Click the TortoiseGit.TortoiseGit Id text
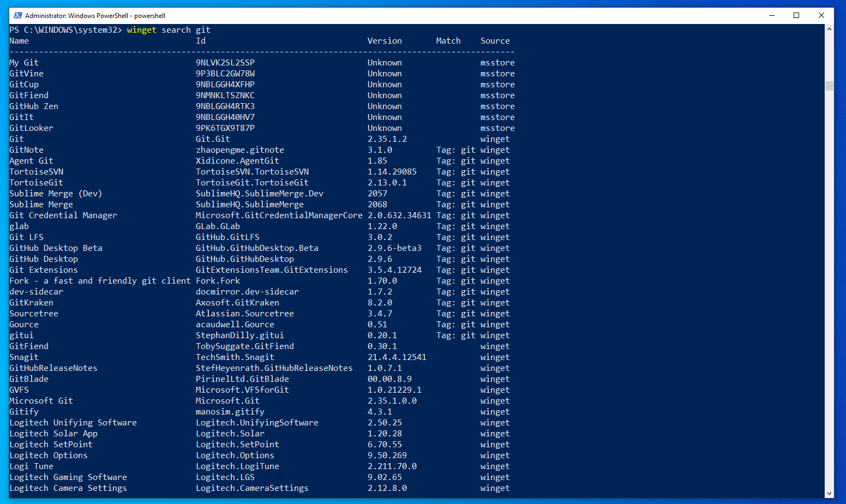This screenshot has width=846, height=504. pyautogui.click(x=252, y=183)
